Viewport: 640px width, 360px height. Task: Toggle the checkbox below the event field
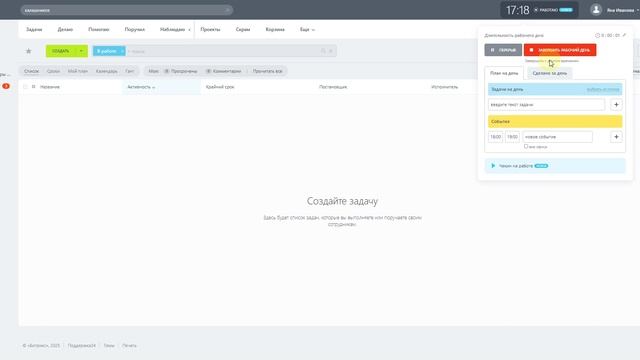click(526, 146)
